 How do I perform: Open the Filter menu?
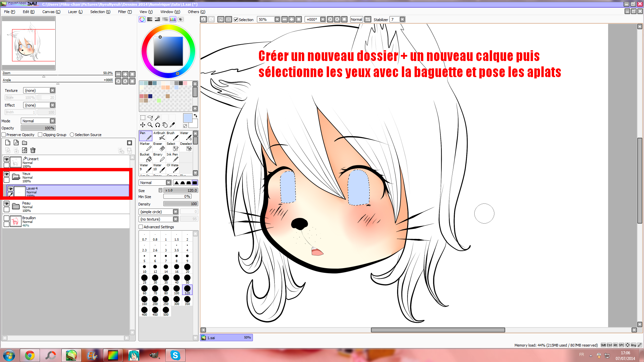125,12
